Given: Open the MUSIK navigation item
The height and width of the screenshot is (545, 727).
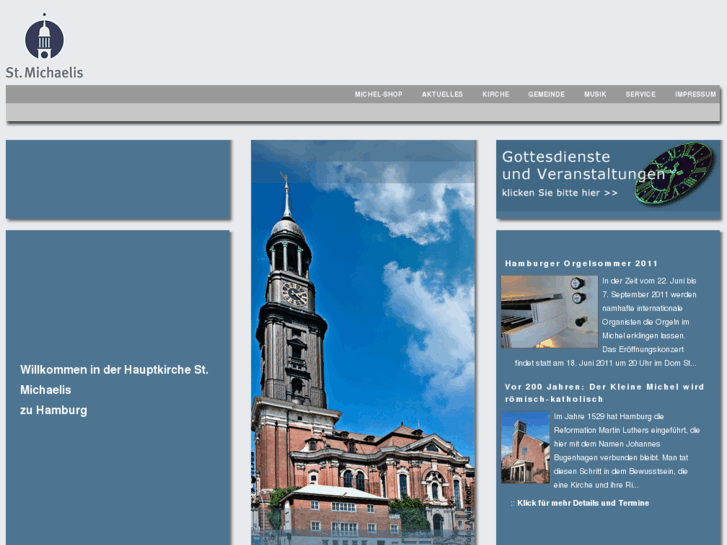Looking at the screenshot, I should 595,94.
